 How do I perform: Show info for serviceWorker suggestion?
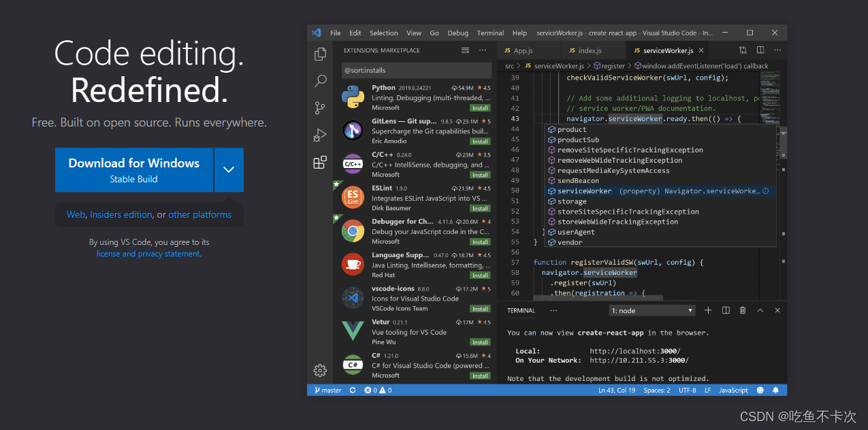(766, 191)
